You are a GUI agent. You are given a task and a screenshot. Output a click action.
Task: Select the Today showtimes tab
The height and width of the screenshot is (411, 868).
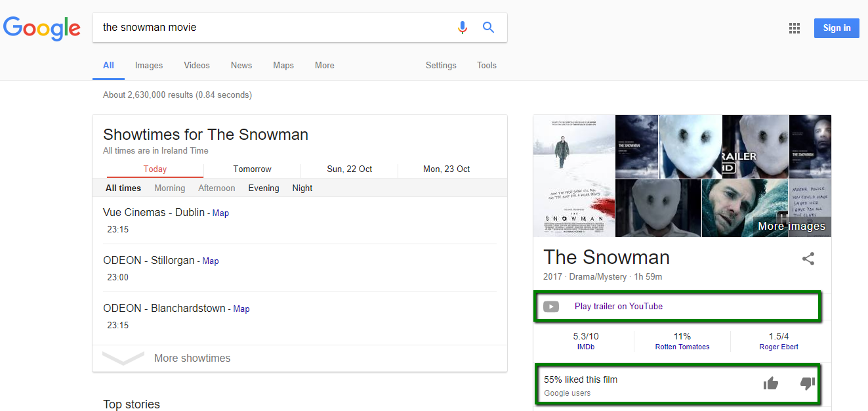[x=154, y=169]
